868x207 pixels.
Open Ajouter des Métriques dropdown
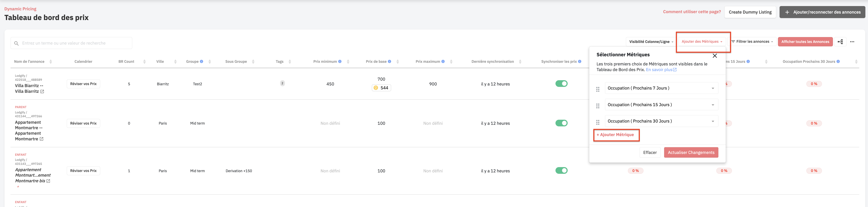coord(701,42)
